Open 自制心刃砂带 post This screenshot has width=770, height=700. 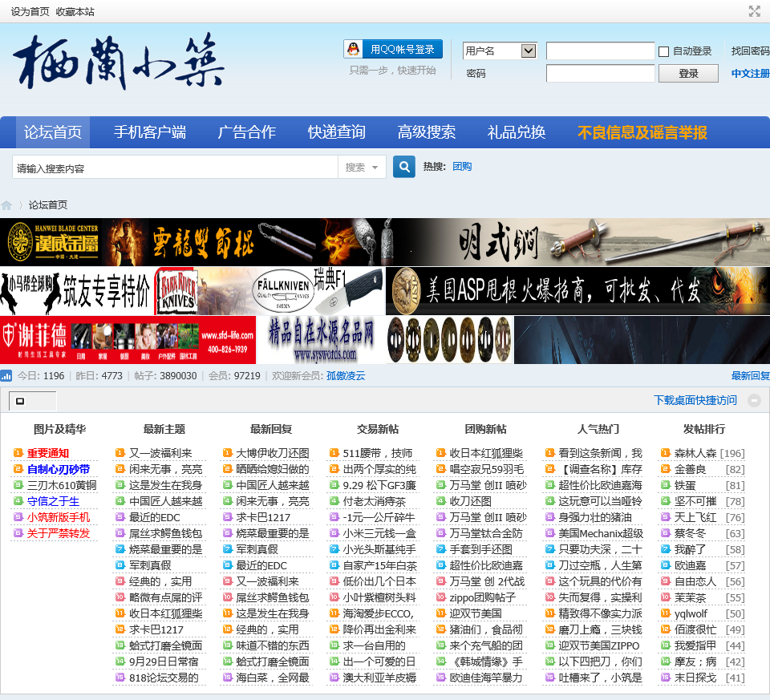click(59, 469)
